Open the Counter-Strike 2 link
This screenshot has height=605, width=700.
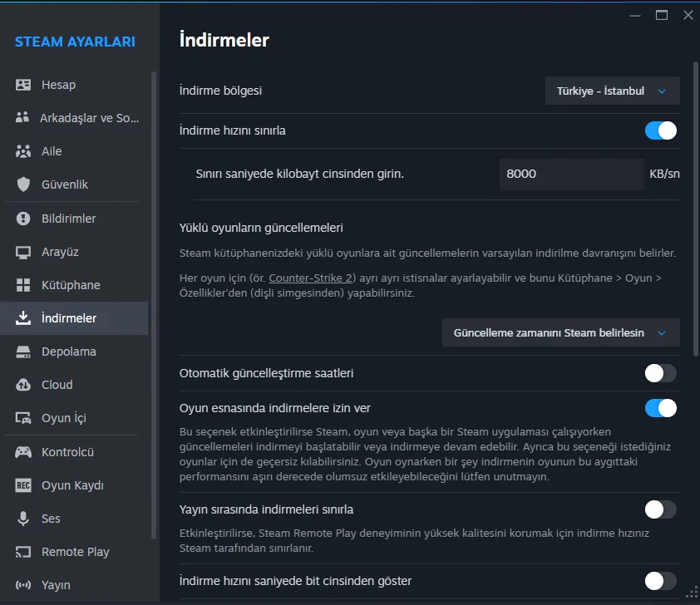(x=312, y=278)
